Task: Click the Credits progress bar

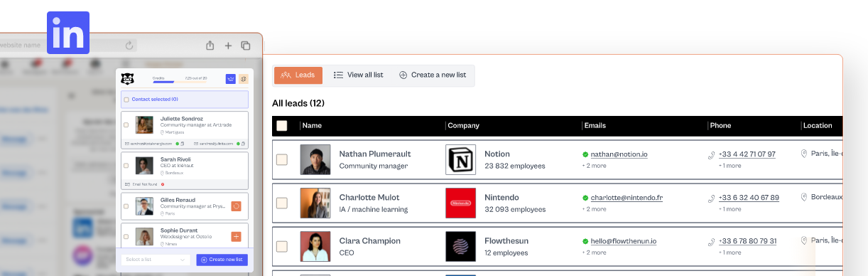Action: 179,82
